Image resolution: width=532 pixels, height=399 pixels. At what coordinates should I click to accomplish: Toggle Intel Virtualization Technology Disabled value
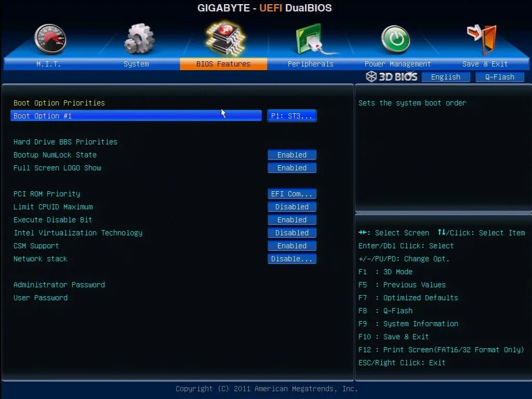pos(292,233)
